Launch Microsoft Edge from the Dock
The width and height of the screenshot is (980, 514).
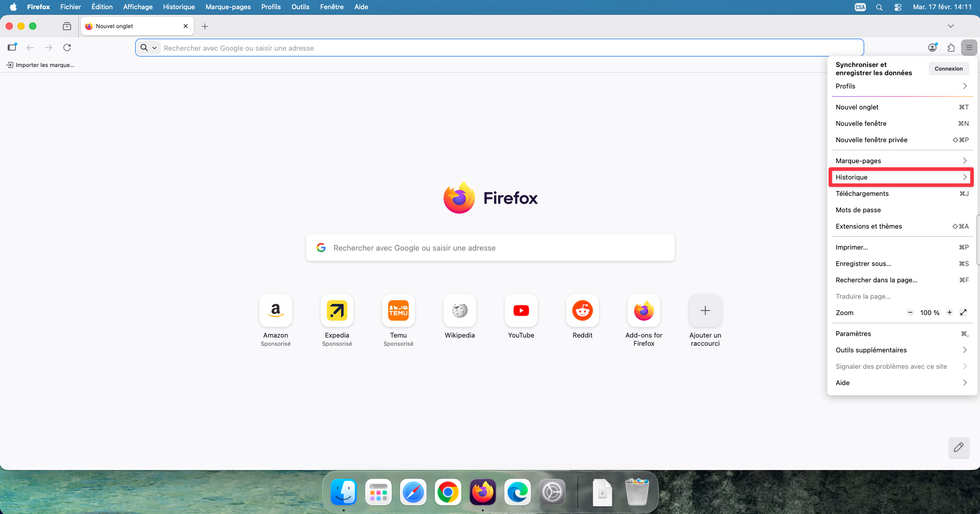pos(518,493)
